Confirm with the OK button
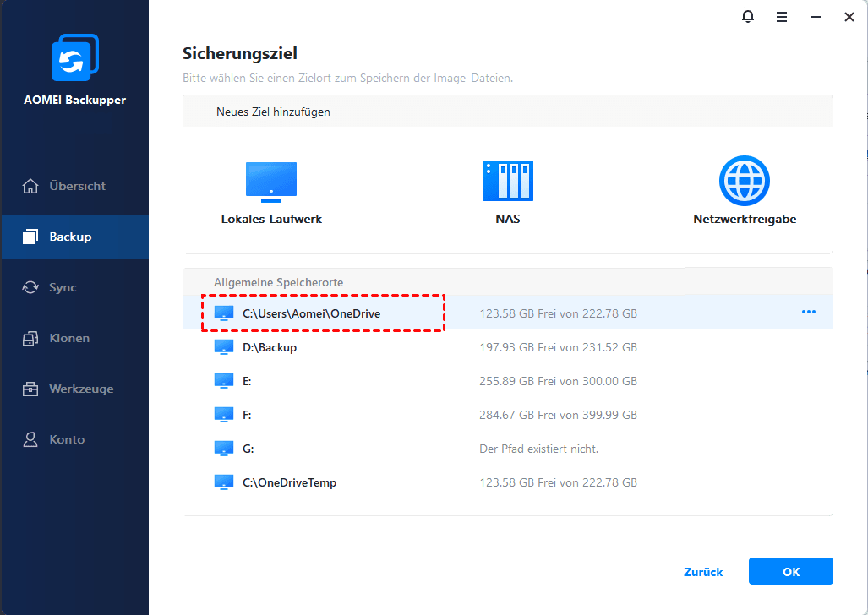Viewport: 868px width, 615px height. pos(790,571)
